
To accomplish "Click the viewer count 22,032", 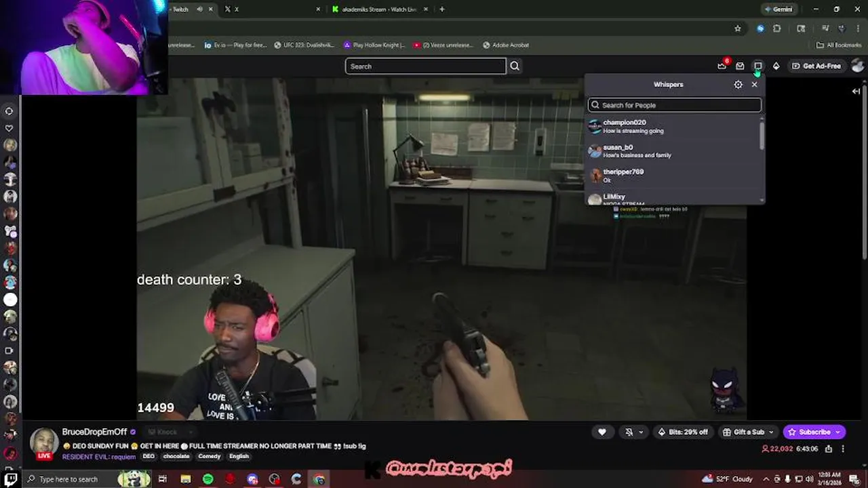I will coord(777,449).
